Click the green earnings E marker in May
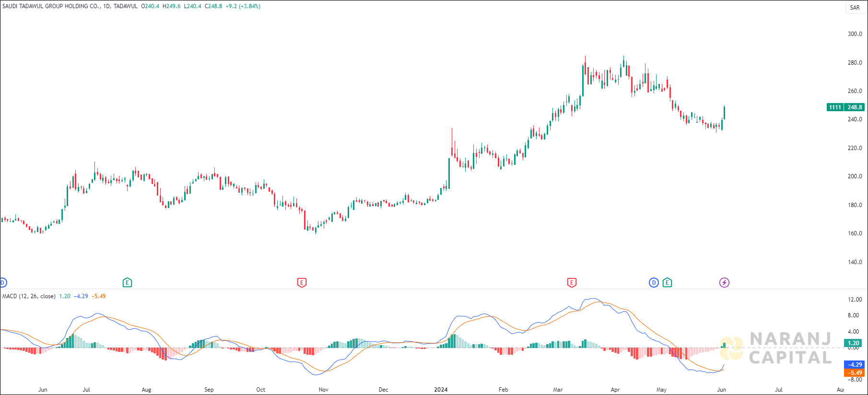The height and width of the screenshot is (395, 868). coord(667,282)
